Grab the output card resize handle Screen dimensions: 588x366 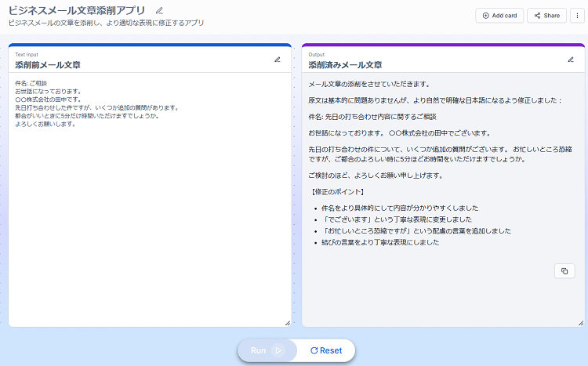[581, 323]
